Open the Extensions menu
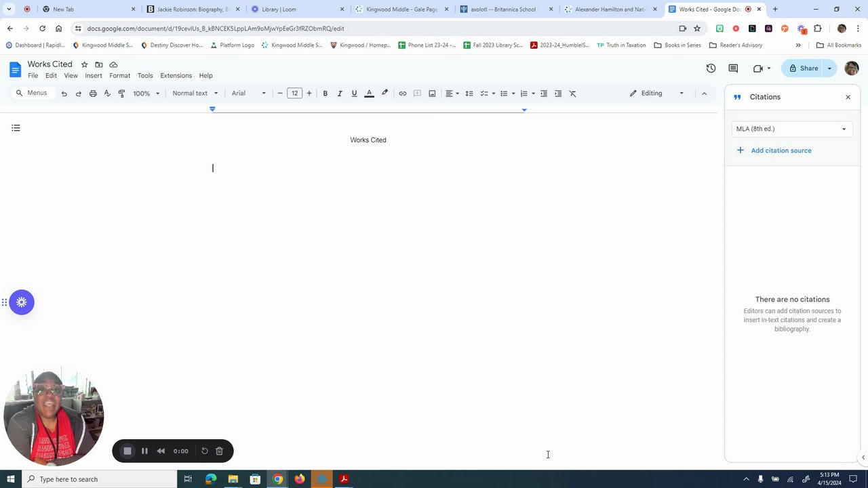868x488 pixels. point(176,76)
